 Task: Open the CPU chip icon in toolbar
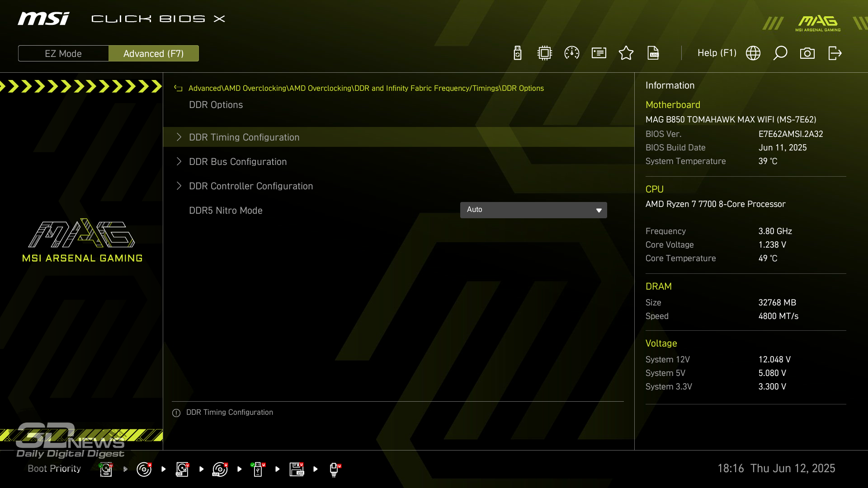(x=545, y=53)
